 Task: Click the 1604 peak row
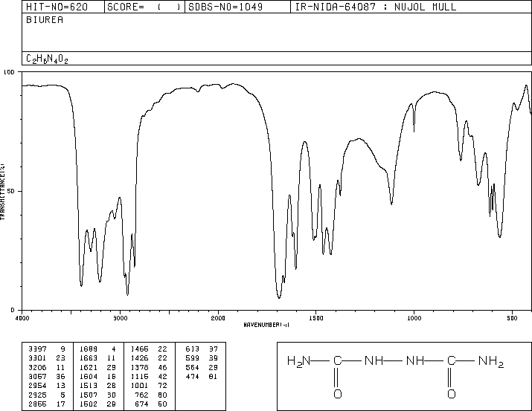point(97,376)
